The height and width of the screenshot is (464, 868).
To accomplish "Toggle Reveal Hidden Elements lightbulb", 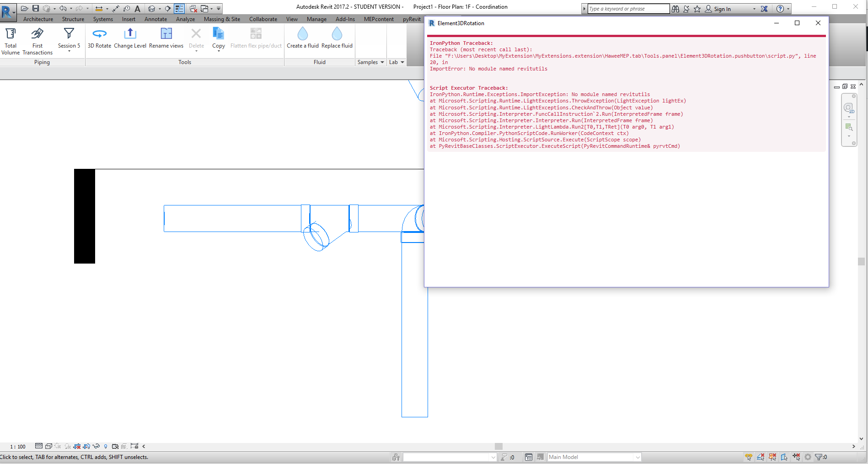I will [x=106, y=446].
